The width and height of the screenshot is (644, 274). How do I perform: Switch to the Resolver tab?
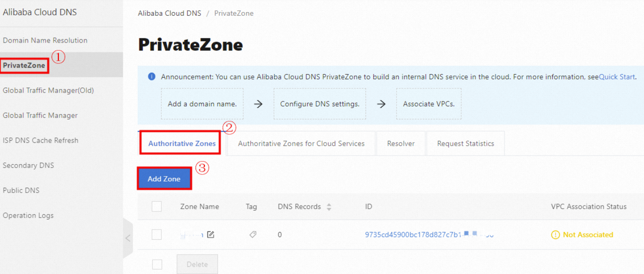tap(400, 143)
